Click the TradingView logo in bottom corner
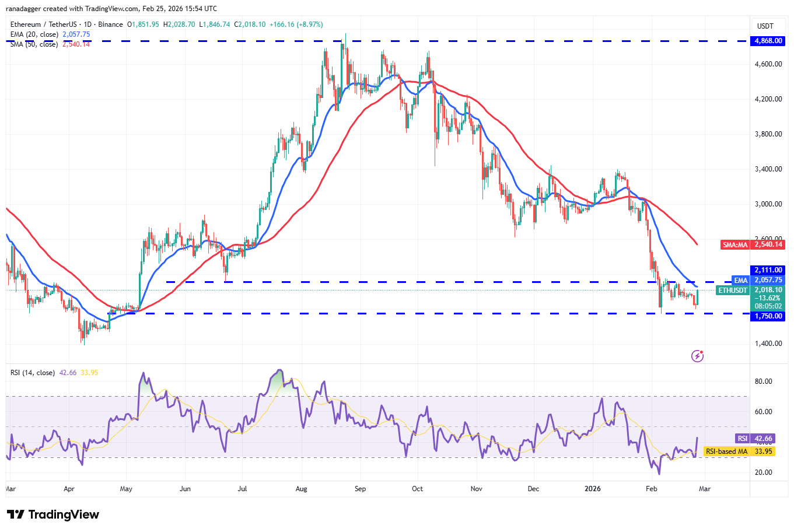The height and width of the screenshot is (532, 794). pyautogui.click(x=51, y=515)
